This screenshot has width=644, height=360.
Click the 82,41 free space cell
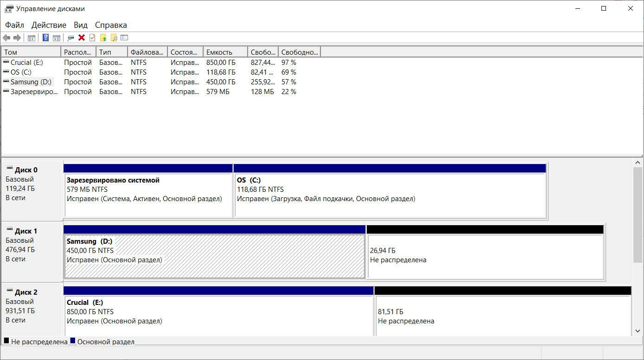click(x=263, y=72)
